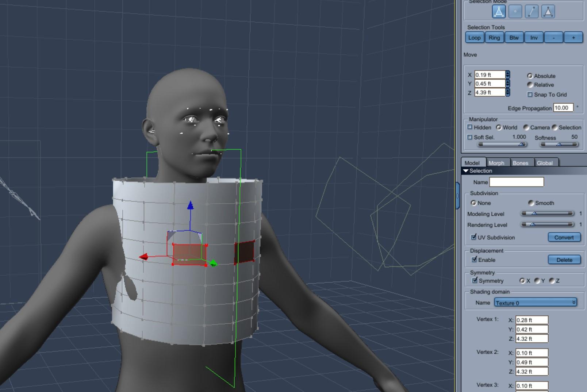
Task: Toggle UV Subdivision checkbox
Action: pos(474,237)
